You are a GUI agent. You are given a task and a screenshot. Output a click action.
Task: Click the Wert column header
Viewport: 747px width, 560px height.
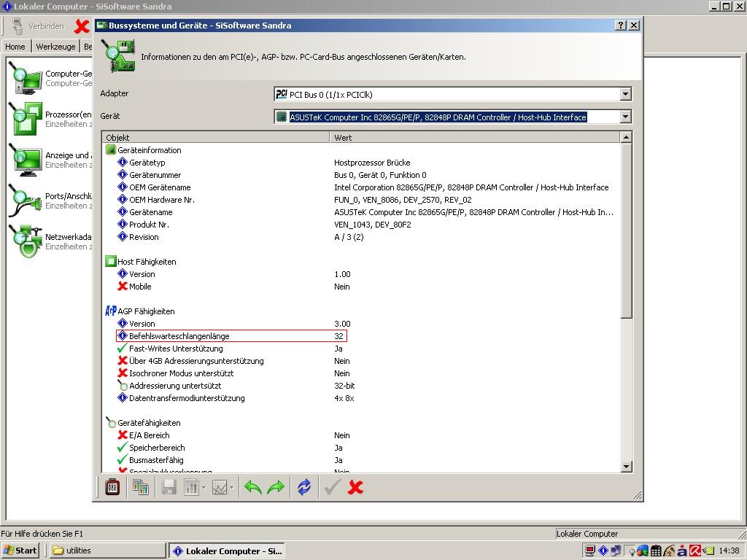tap(475, 137)
